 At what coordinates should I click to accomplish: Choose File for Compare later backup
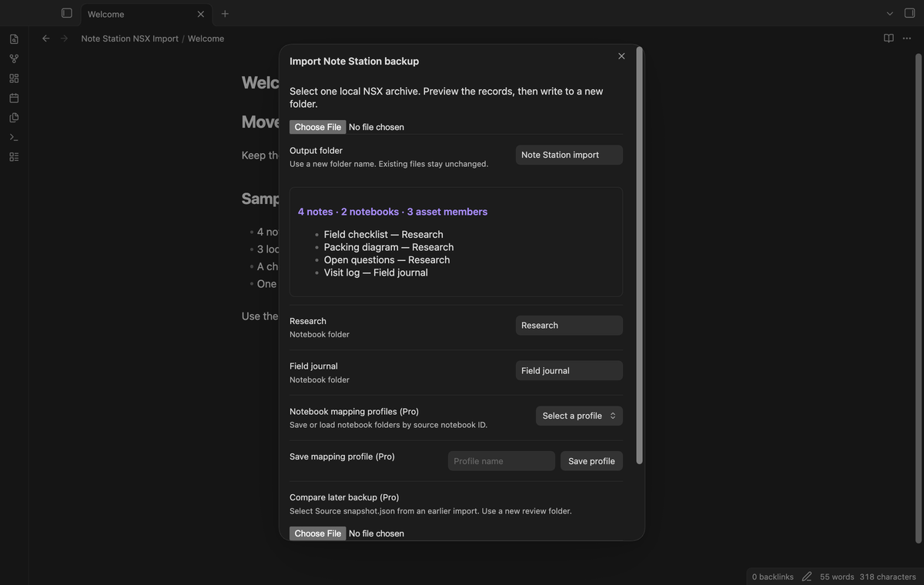tap(317, 533)
